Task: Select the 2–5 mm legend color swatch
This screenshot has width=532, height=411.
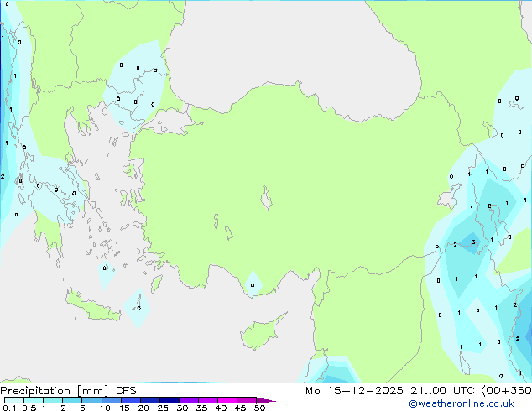Action: [x=72, y=400]
